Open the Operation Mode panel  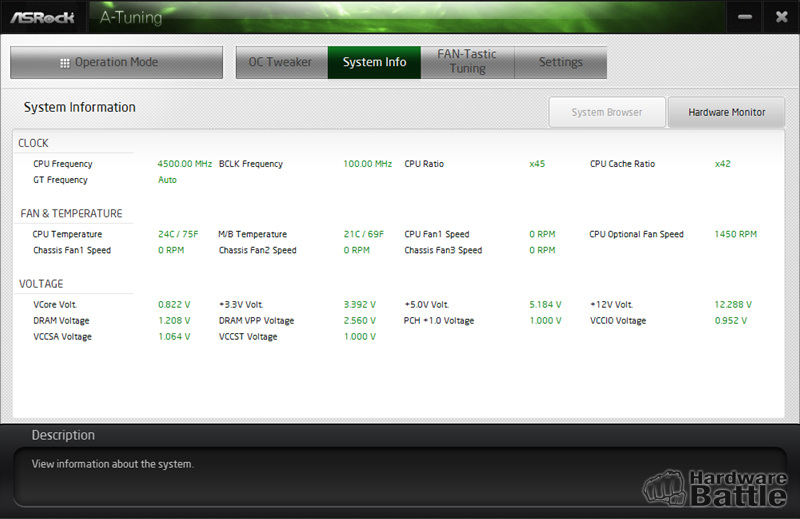[116, 62]
